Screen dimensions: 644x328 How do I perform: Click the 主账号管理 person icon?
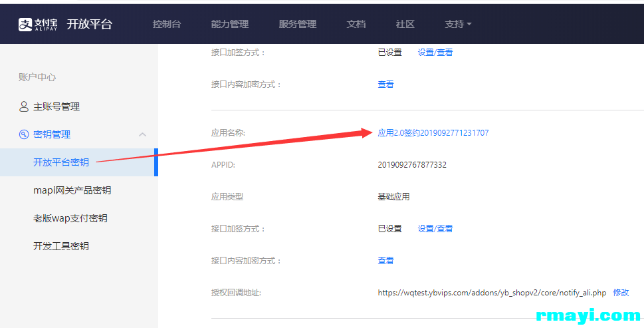24,107
